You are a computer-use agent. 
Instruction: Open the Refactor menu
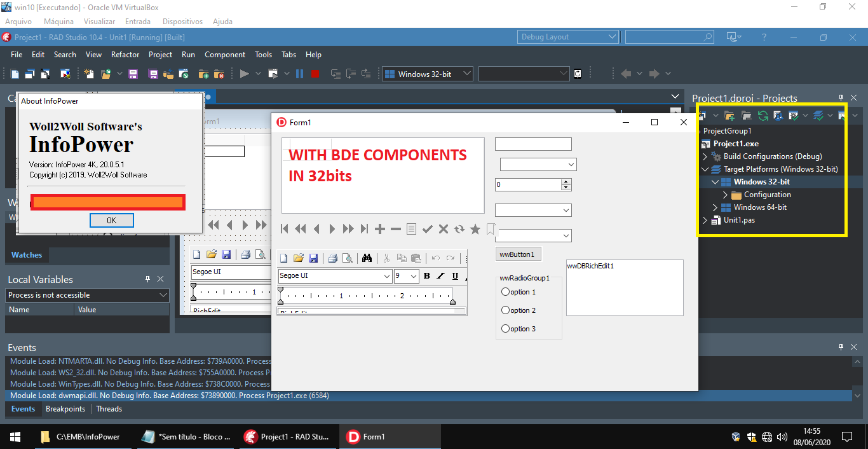click(125, 55)
